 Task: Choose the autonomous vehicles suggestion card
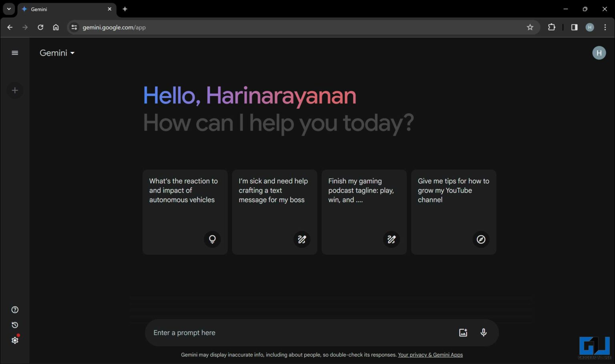pyautogui.click(x=185, y=212)
